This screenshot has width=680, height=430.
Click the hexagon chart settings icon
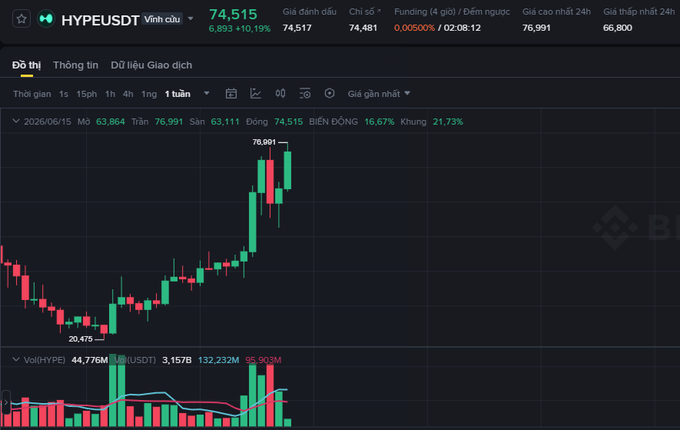(x=330, y=93)
